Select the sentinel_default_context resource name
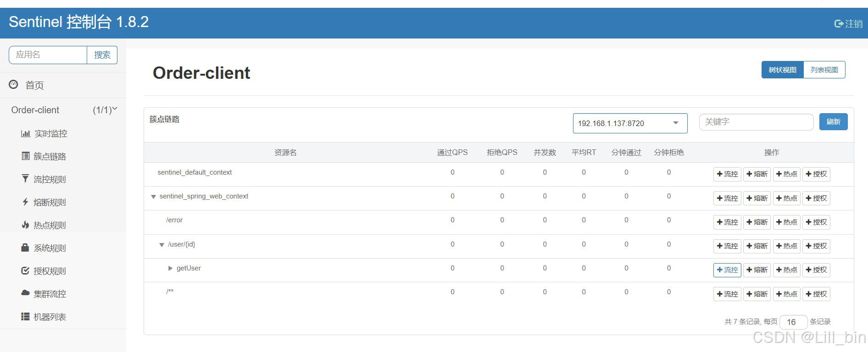The image size is (868, 352). coord(195,172)
